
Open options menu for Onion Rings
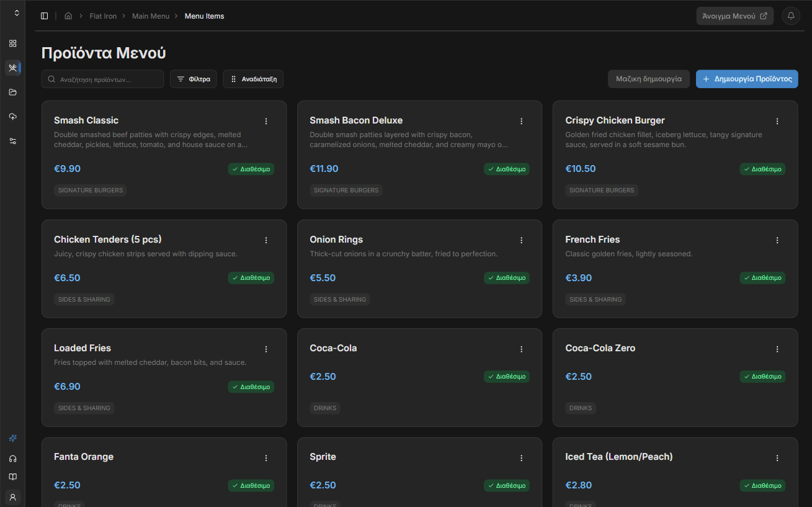tap(522, 240)
